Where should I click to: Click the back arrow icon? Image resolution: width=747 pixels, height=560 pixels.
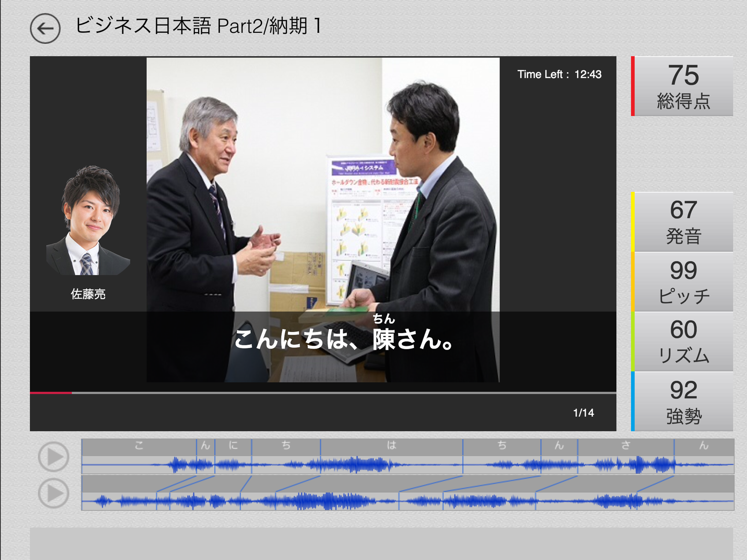click(45, 29)
